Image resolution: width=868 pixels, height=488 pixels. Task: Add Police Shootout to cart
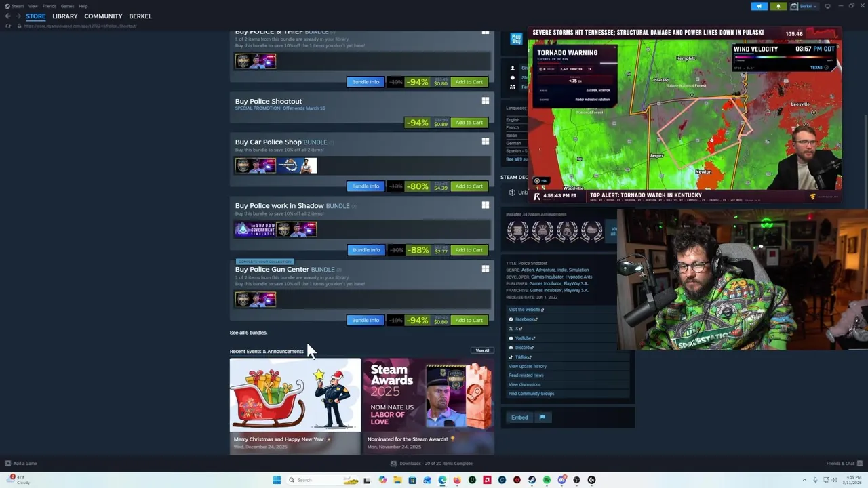tap(469, 123)
